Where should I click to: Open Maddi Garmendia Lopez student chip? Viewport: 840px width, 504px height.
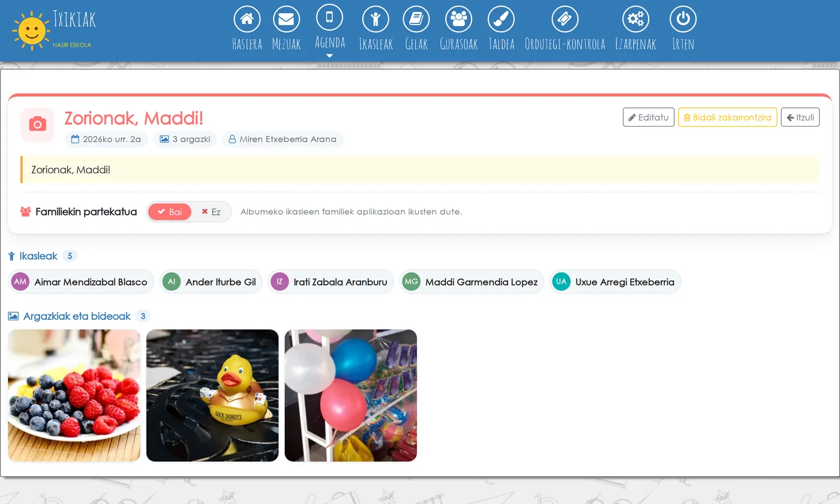click(472, 281)
